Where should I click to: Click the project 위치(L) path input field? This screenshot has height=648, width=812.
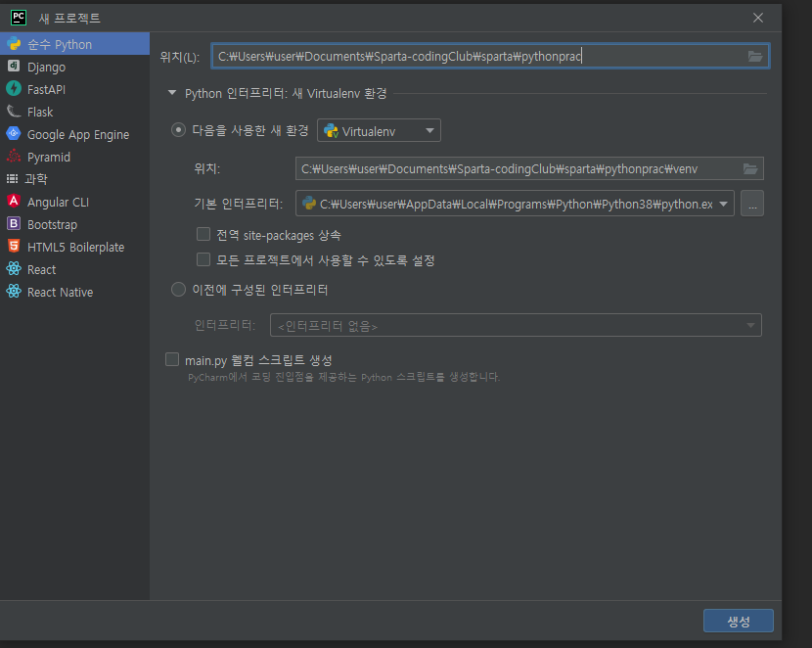pyautogui.click(x=490, y=56)
